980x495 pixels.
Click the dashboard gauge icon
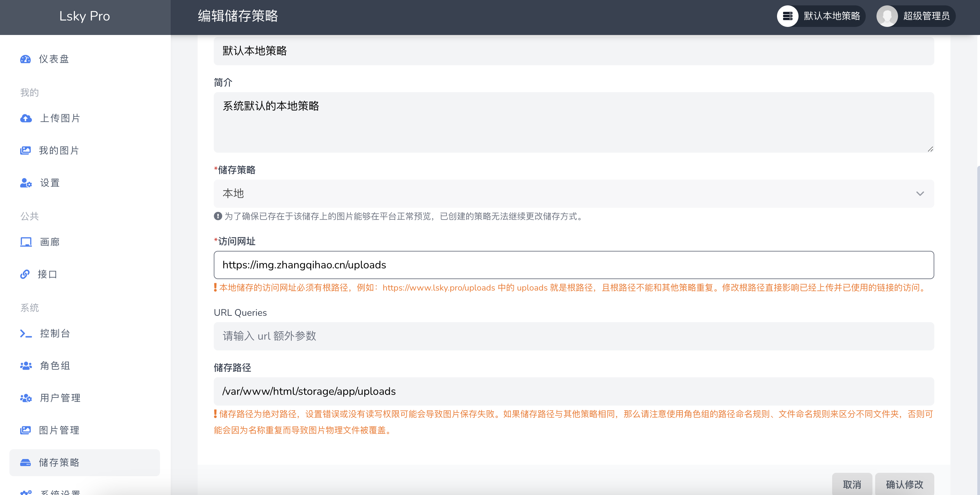coord(26,59)
